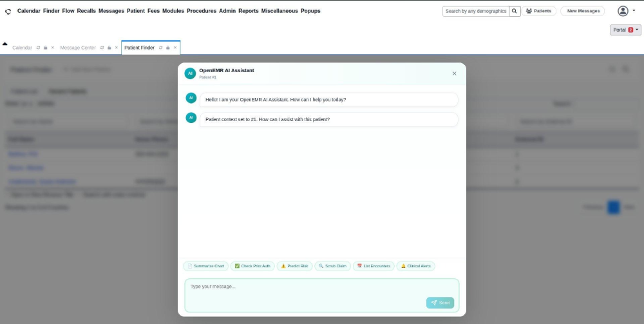Click the Predict Risk quick action
644x324 pixels.
click(294, 266)
